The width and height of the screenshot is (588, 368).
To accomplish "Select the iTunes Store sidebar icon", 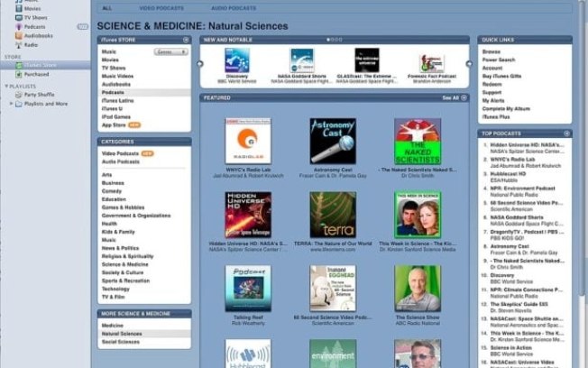I will pyautogui.click(x=19, y=65).
